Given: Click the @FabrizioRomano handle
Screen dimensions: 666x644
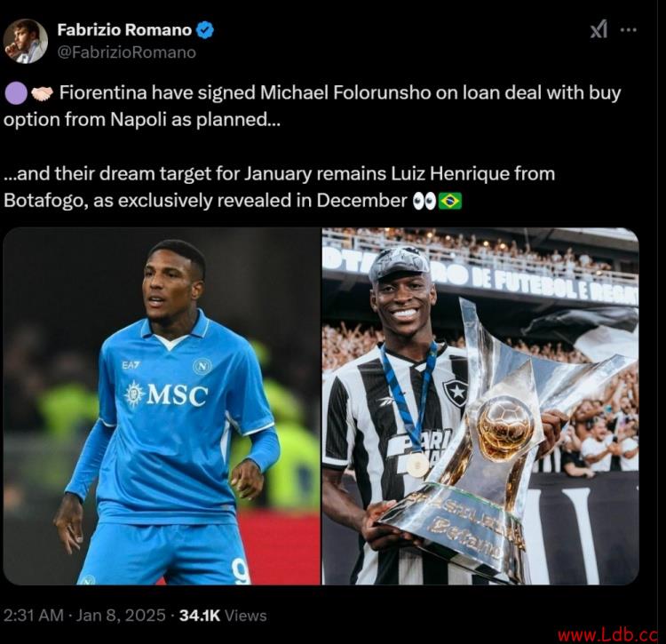Looking at the screenshot, I should click(127, 52).
